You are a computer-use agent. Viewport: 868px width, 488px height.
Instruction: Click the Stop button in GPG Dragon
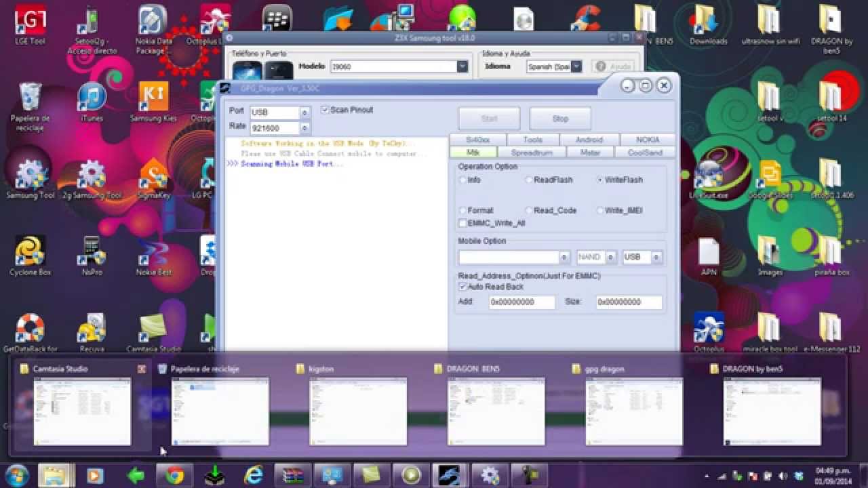point(560,119)
